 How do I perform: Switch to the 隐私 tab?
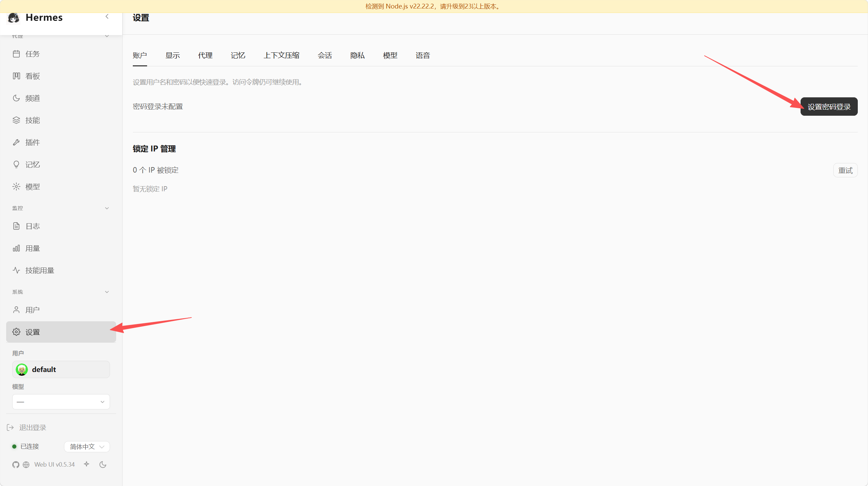[x=358, y=55]
